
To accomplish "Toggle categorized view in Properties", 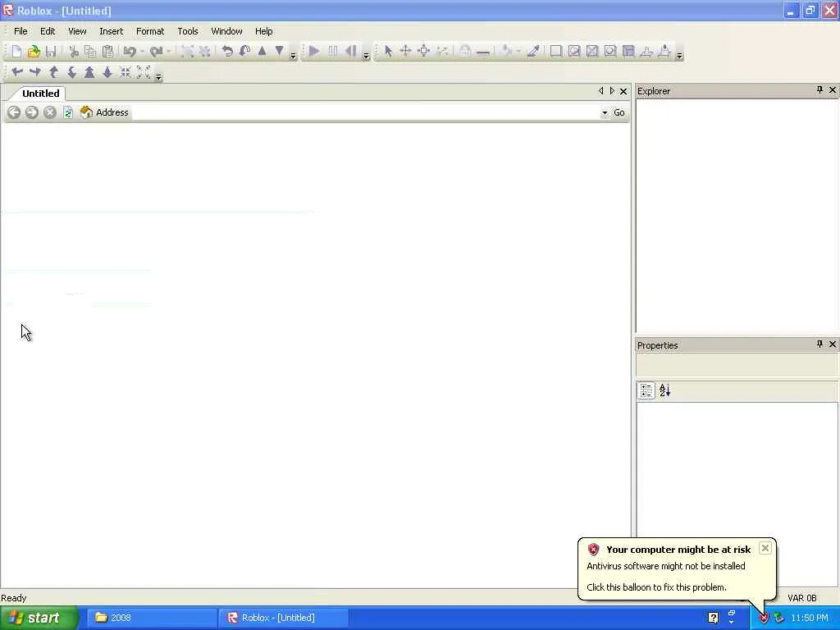I will click(646, 390).
